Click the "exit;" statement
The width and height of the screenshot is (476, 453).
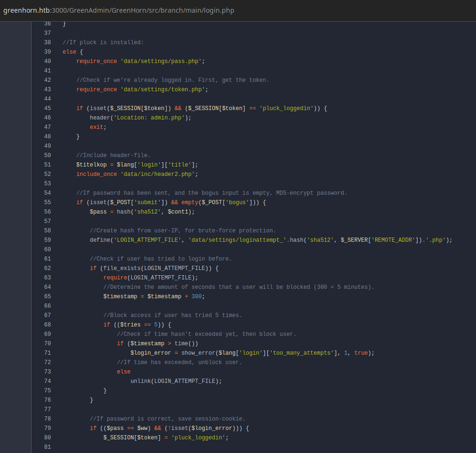98,127
